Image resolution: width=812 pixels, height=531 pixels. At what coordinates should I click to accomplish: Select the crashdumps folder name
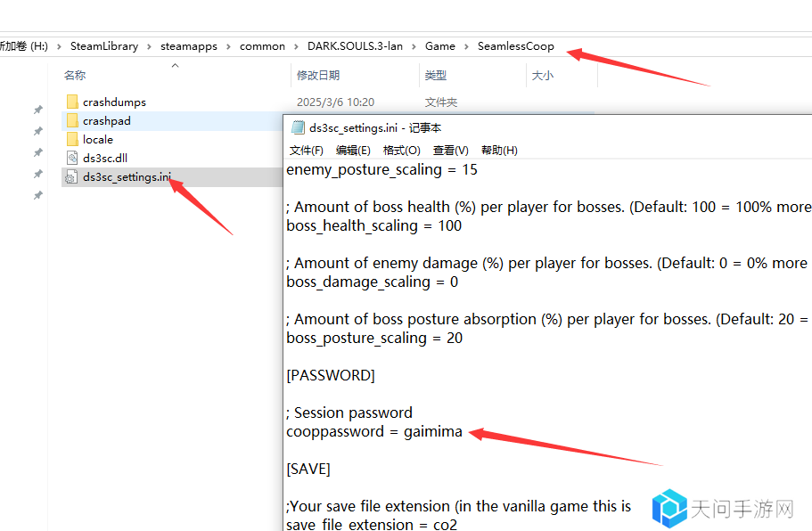114,102
